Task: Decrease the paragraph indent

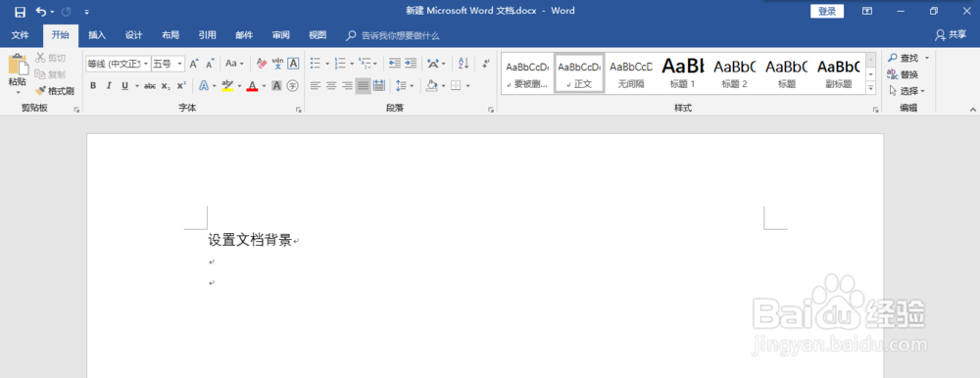Action: 394,63
